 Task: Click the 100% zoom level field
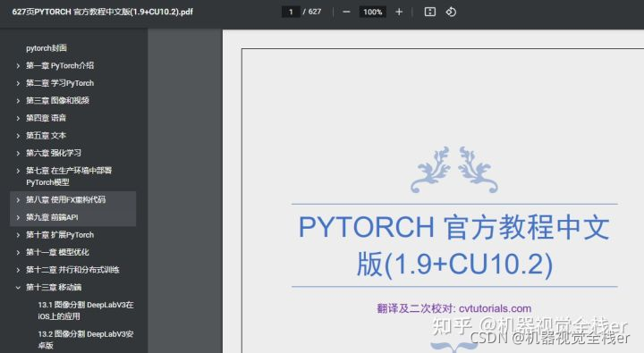372,12
